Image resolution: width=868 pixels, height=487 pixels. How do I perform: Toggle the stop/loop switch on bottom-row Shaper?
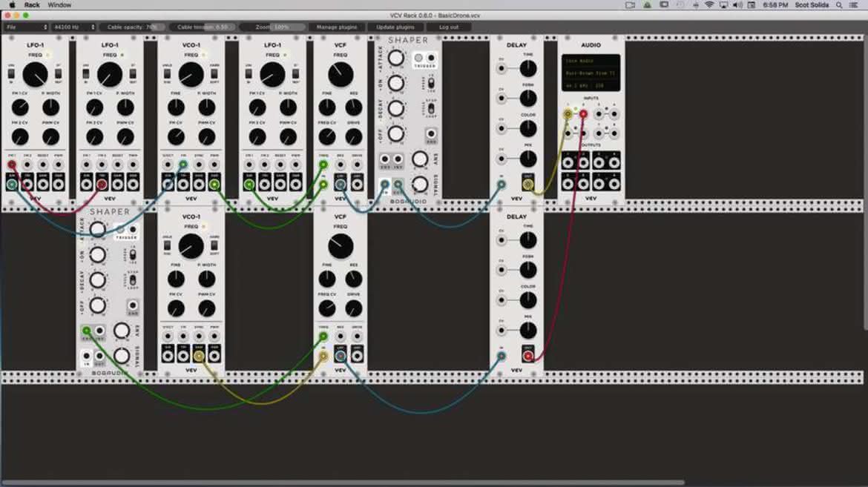[x=133, y=280]
